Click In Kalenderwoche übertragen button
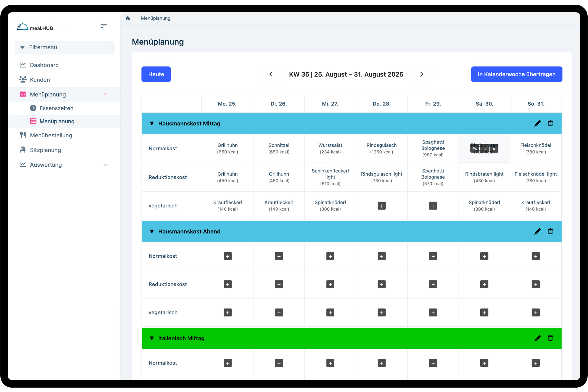588x392 pixels. coord(516,74)
